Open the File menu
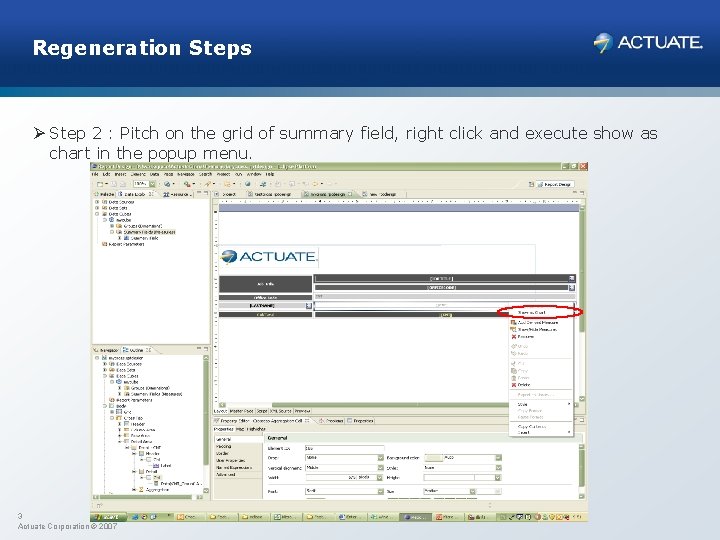This screenshot has height=540, width=720. 95,174
